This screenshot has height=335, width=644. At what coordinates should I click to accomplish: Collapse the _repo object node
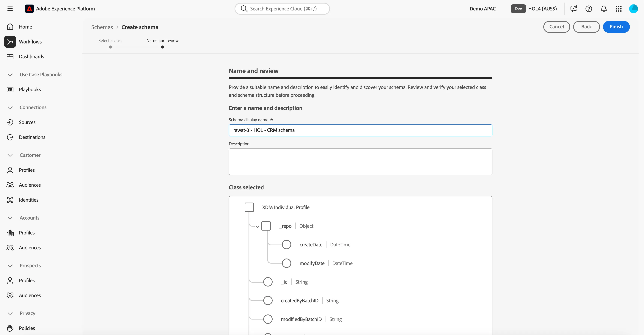click(x=257, y=227)
